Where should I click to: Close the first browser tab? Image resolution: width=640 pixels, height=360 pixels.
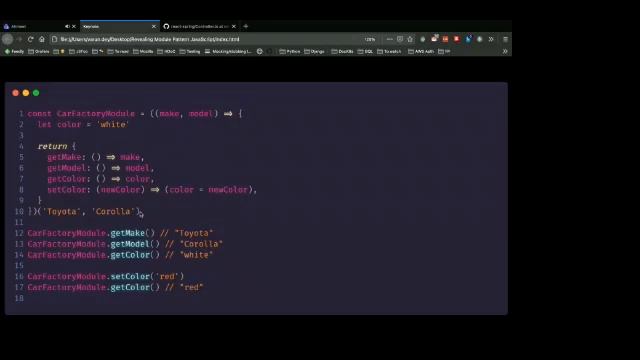[74, 27]
